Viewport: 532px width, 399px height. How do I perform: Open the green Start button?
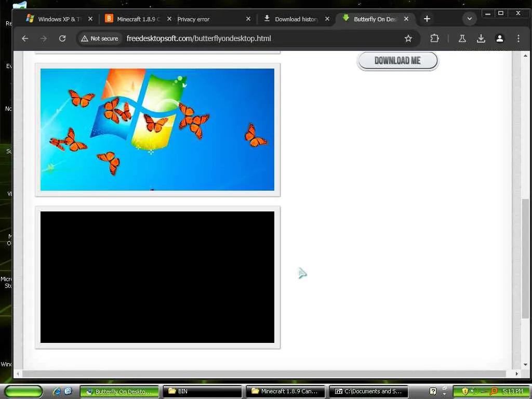point(24,391)
